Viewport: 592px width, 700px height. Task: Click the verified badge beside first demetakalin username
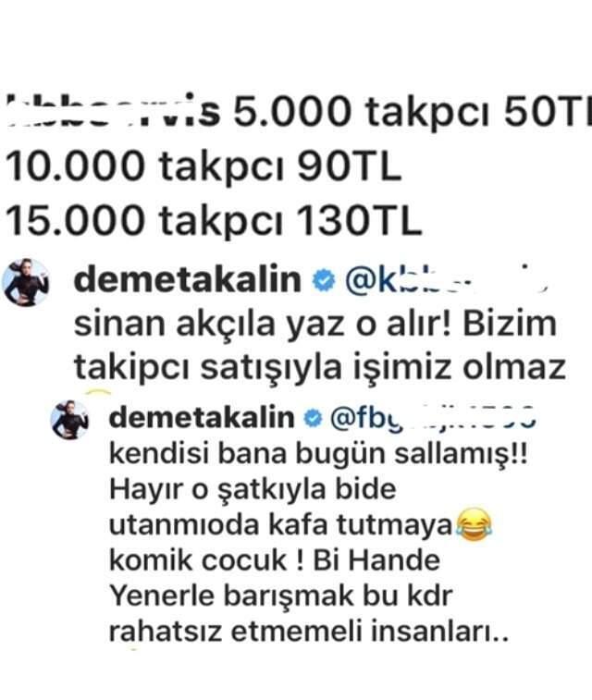[323, 281]
